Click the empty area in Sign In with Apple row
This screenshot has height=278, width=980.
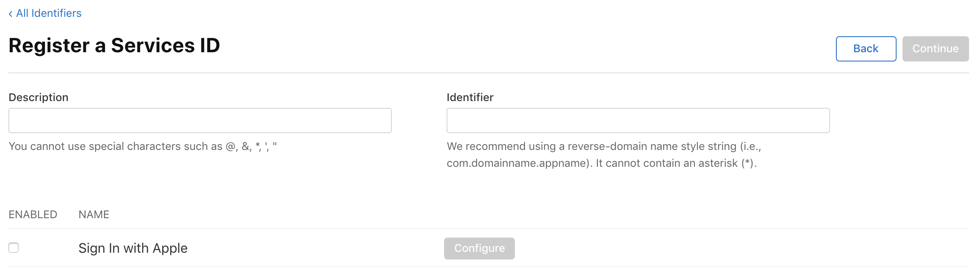pos(716,249)
